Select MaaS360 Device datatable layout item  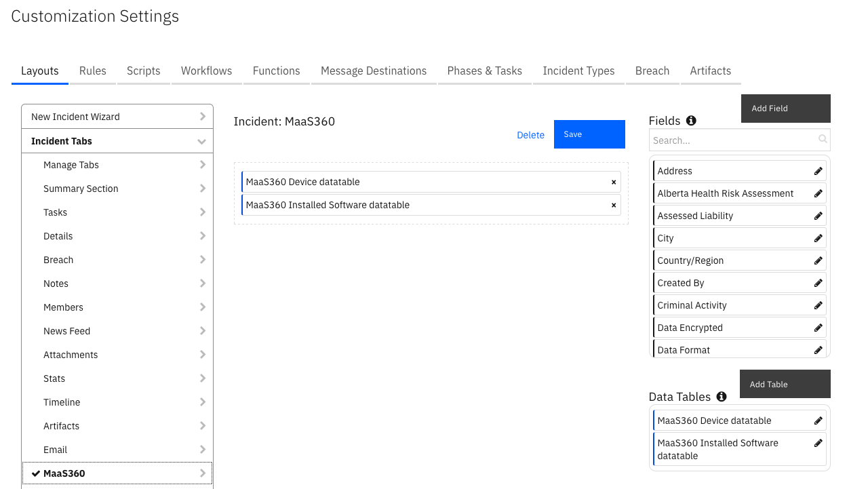tap(431, 182)
